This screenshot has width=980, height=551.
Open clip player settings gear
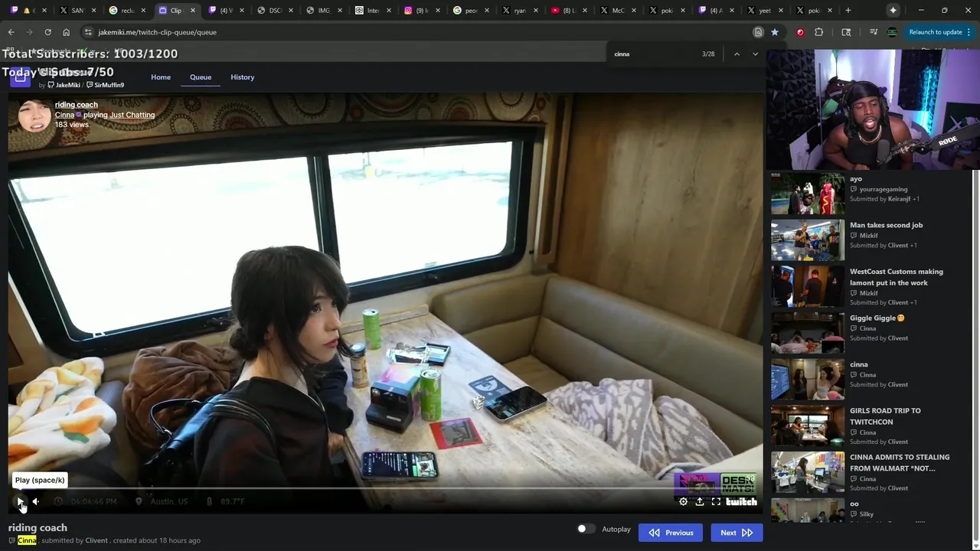tap(683, 501)
